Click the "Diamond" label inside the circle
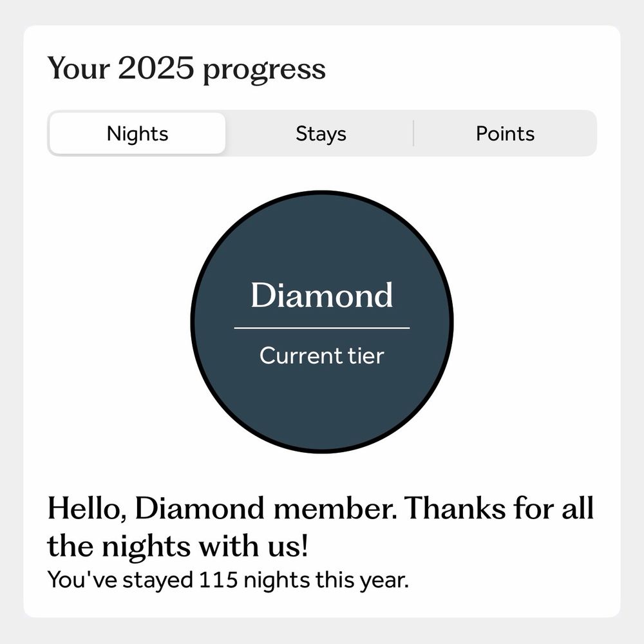Screen dimensions: 644x644 coord(322,295)
